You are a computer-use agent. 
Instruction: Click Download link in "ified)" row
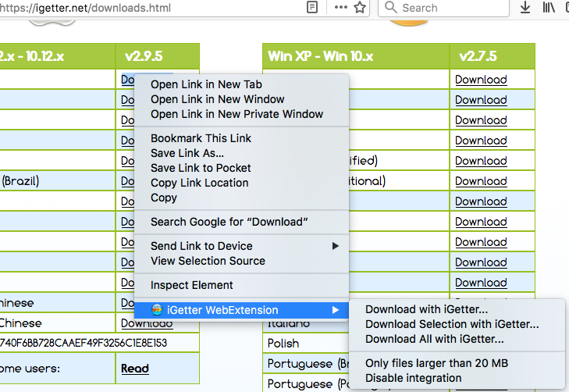[481, 161]
